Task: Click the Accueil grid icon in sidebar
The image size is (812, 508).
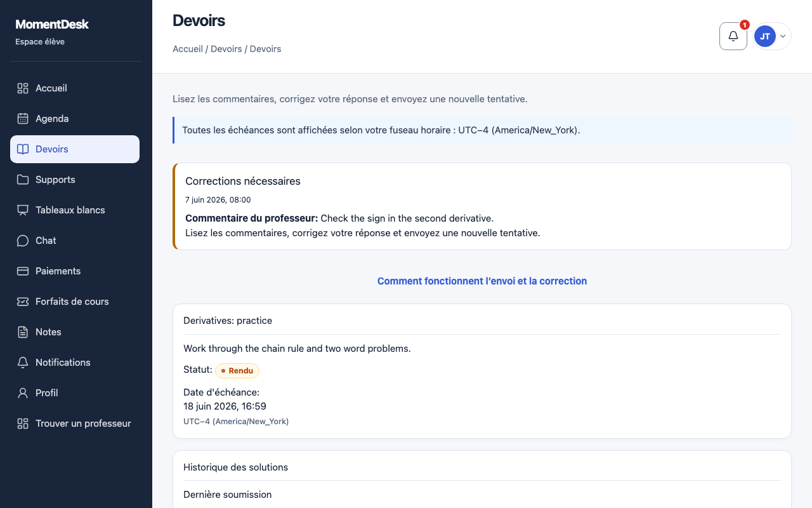Action: click(23, 88)
